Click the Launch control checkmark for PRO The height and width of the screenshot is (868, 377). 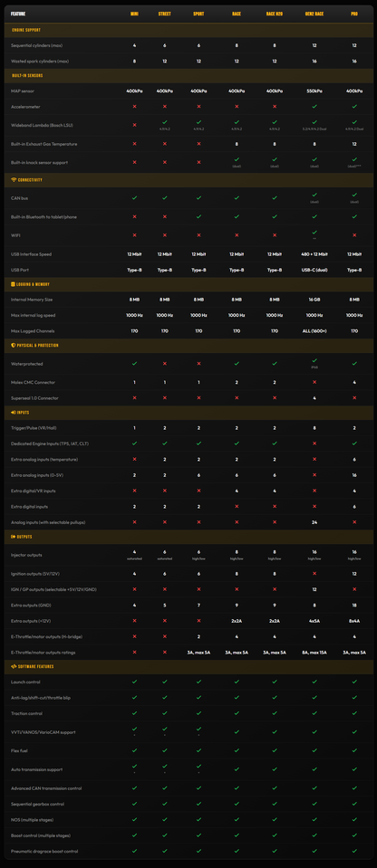tap(354, 682)
